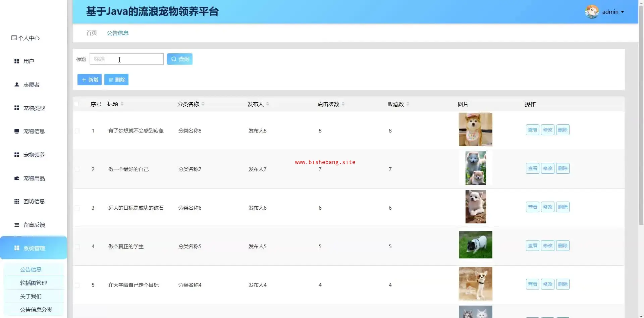Open 宠物用品 sidebar icon

pos(16,178)
